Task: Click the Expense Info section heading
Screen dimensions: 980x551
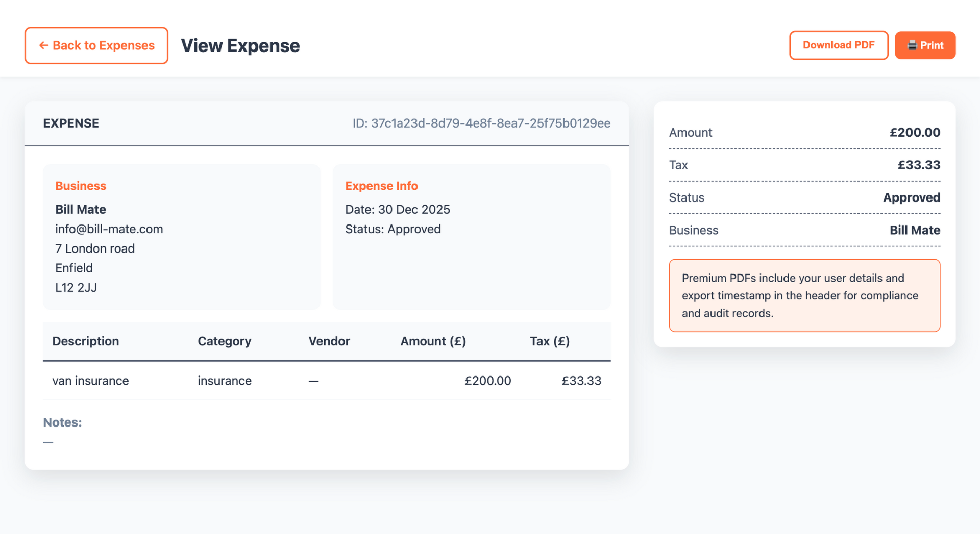Action: point(381,186)
